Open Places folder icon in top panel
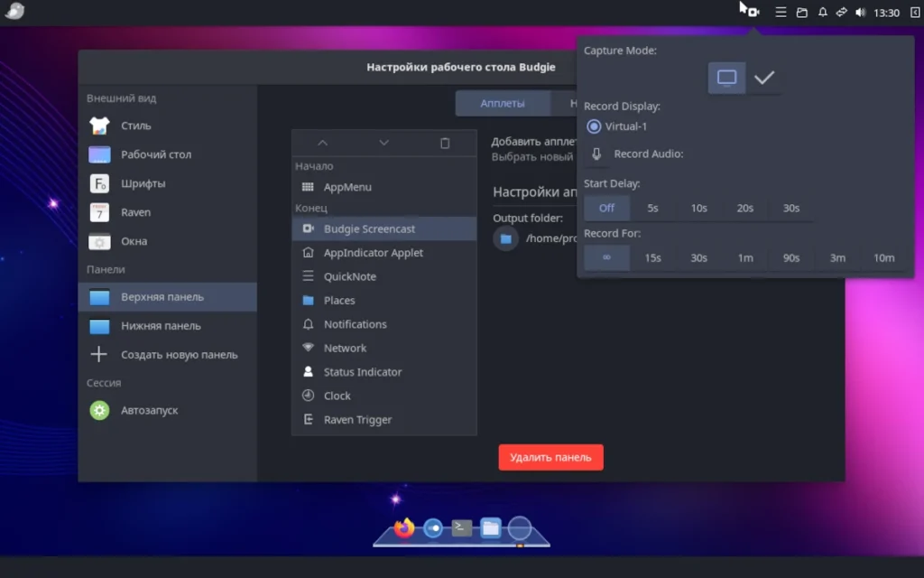This screenshot has width=924, height=578. click(x=802, y=13)
